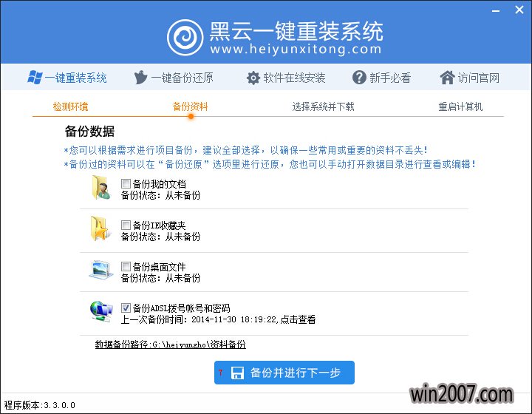Select the 重启计算机 step
This screenshot has width=532, height=414.
point(460,106)
